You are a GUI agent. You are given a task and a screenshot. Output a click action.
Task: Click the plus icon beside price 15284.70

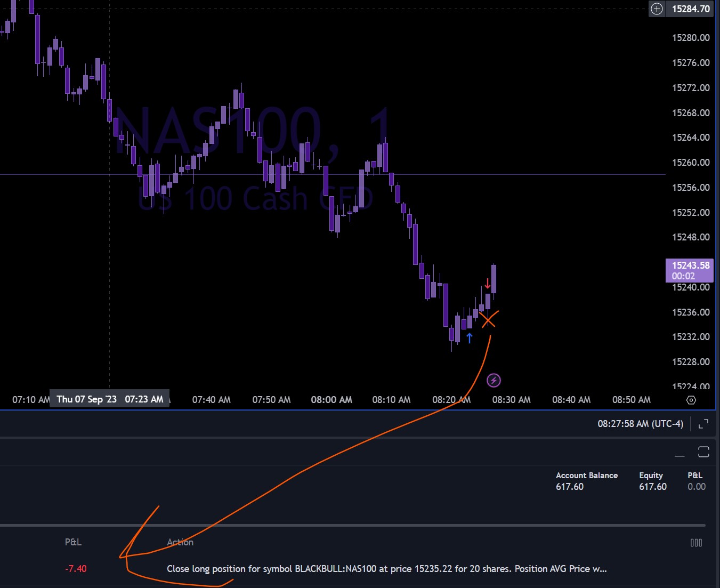[x=657, y=9]
